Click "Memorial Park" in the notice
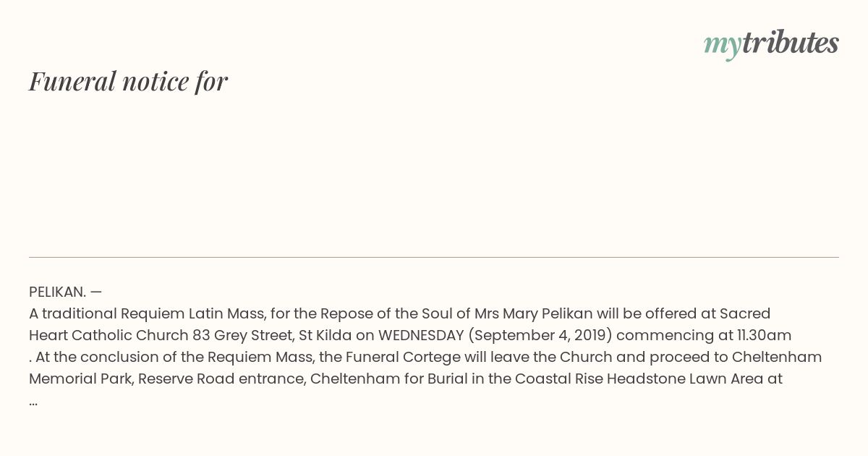The width and height of the screenshot is (868, 456). [x=80, y=379]
